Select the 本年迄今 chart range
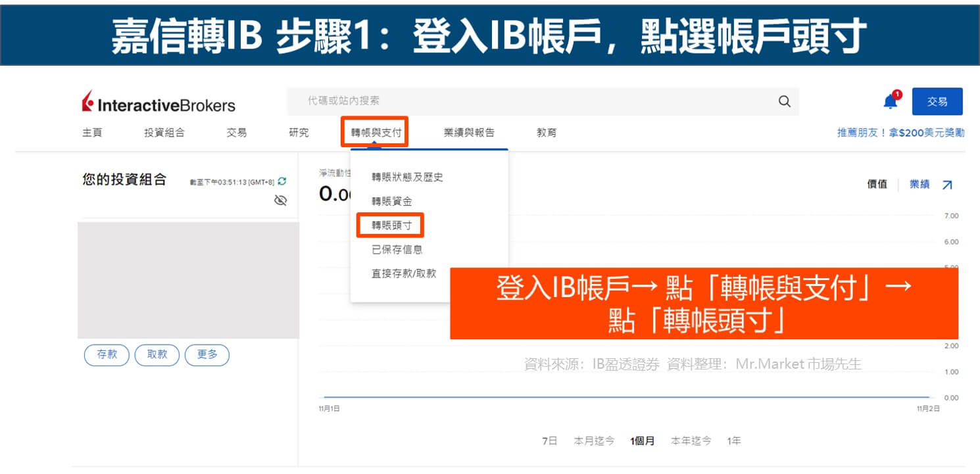 [x=691, y=441]
